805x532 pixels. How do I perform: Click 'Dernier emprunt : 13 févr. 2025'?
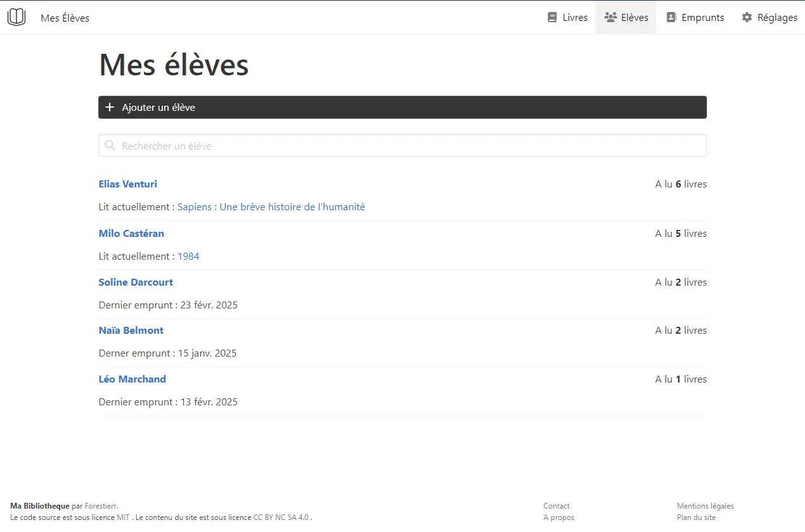coord(168,402)
